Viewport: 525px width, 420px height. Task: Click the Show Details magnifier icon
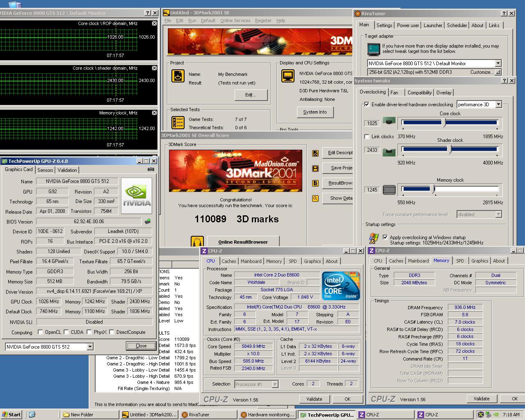pyautogui.click(x=315, y=199)
